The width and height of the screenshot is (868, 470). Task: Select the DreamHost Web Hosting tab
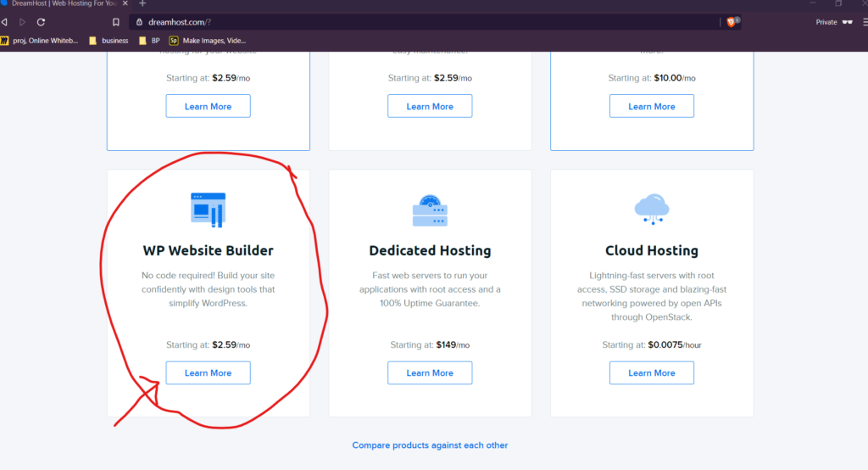pos(64,3)
